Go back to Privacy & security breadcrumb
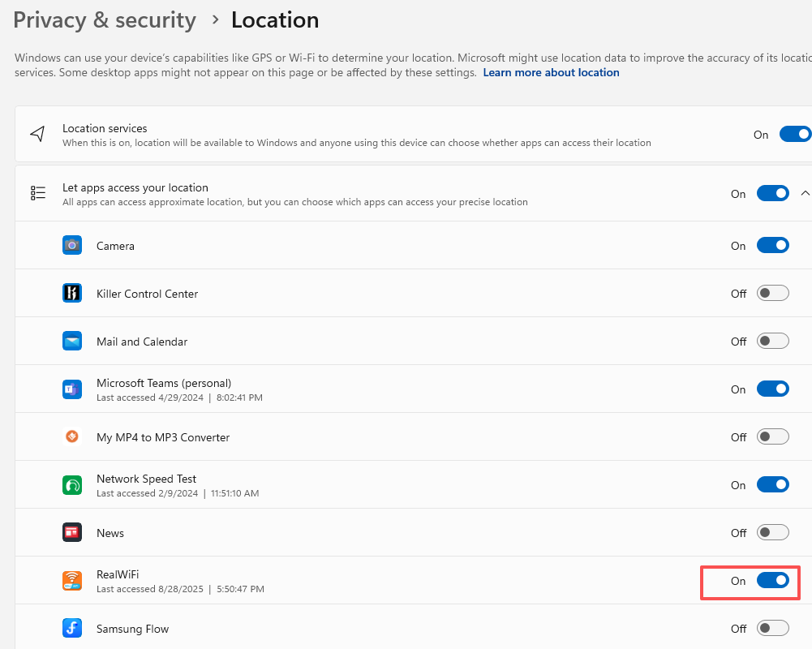 pos(105,20)
